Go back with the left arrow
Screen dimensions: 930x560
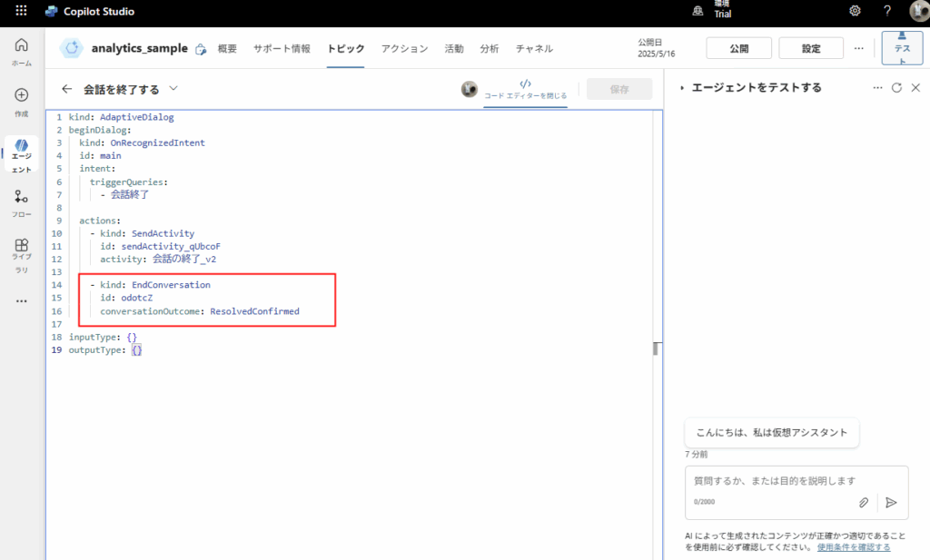tap(66, 89)
